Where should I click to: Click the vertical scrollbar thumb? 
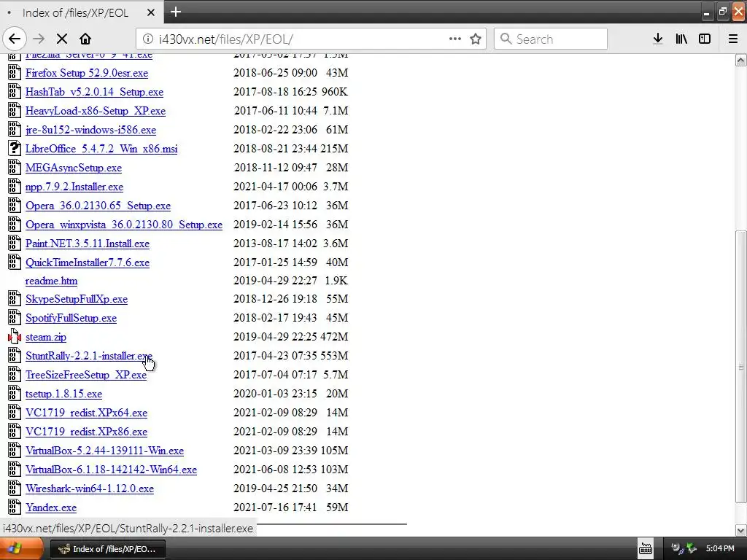[x=741, y=367]
